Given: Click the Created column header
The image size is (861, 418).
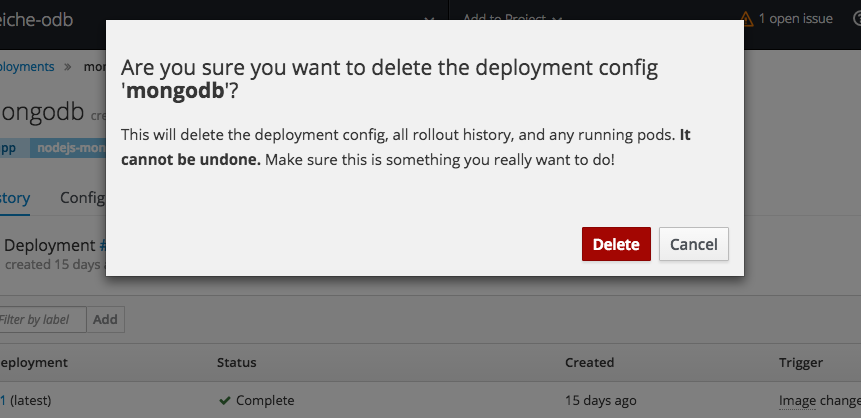Looking at the screenshot, I should 589,362.
